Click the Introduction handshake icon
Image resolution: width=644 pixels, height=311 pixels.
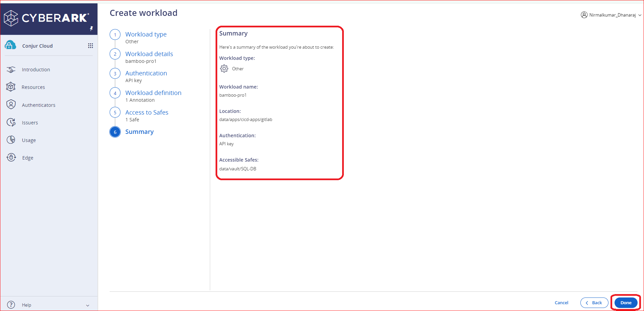click(11, 70)
